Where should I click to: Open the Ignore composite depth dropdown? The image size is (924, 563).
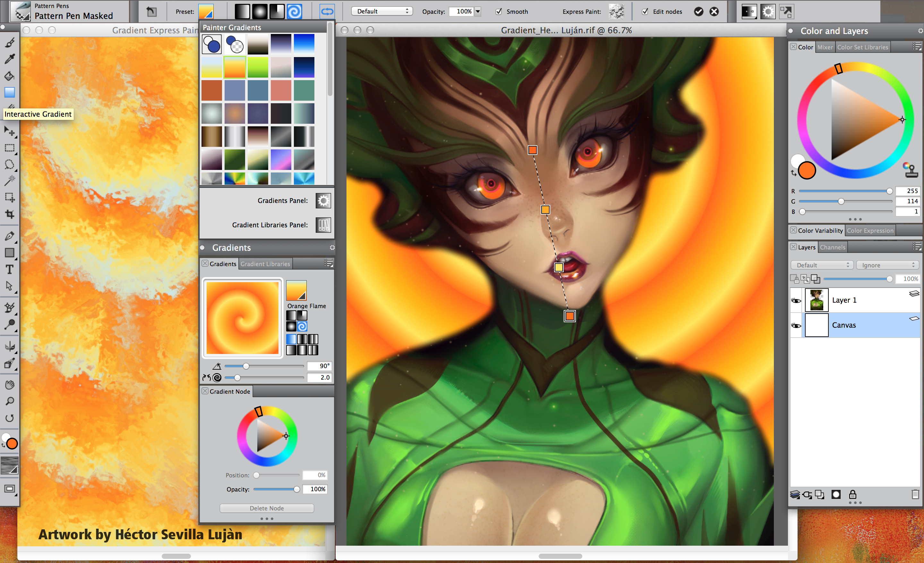click(x=887, y=265)
